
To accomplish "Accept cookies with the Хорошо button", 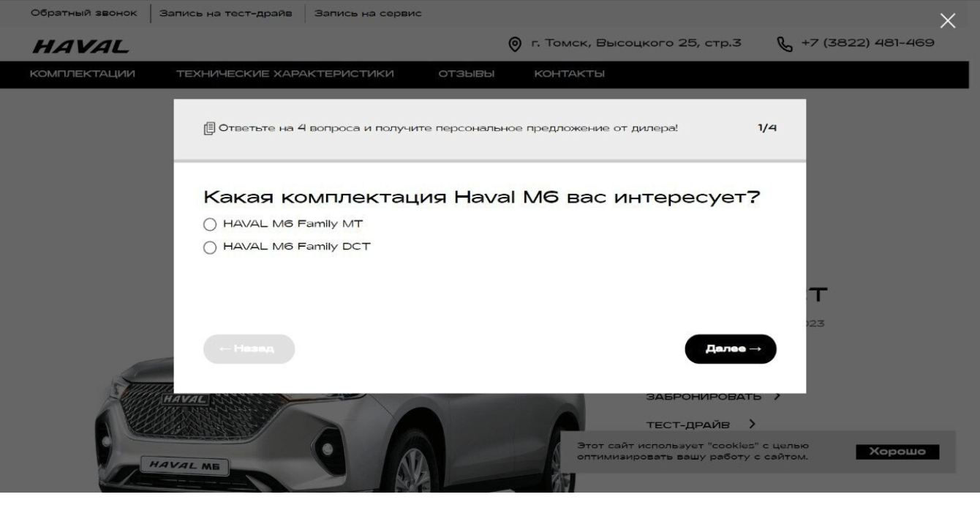I will [897, 452].
